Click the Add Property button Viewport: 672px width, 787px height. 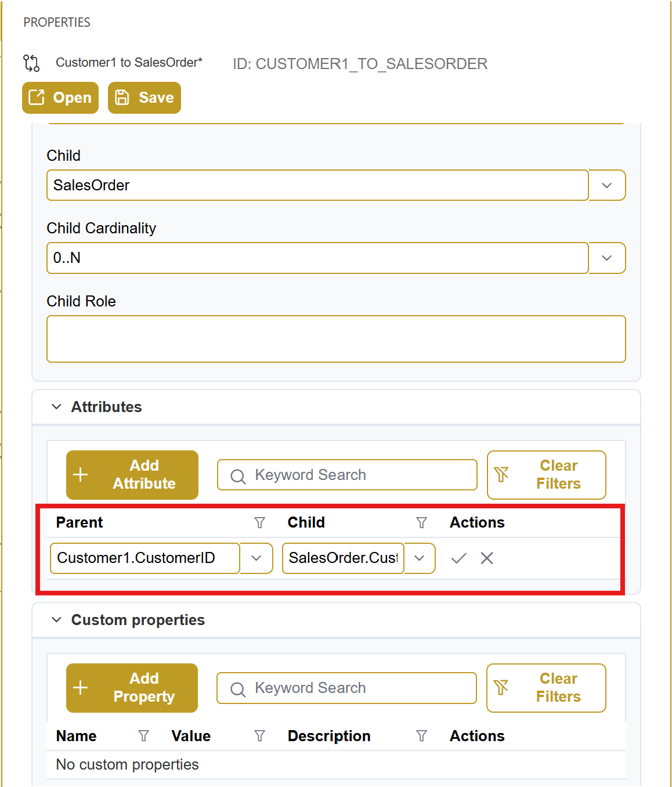[x=132, y=688]
